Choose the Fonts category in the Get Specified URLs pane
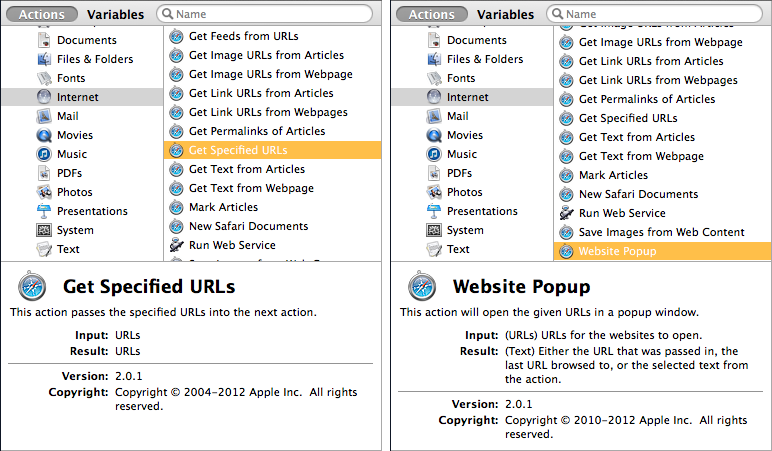The width and height of the screenshot is (772, 451). (x=71, y=78)
